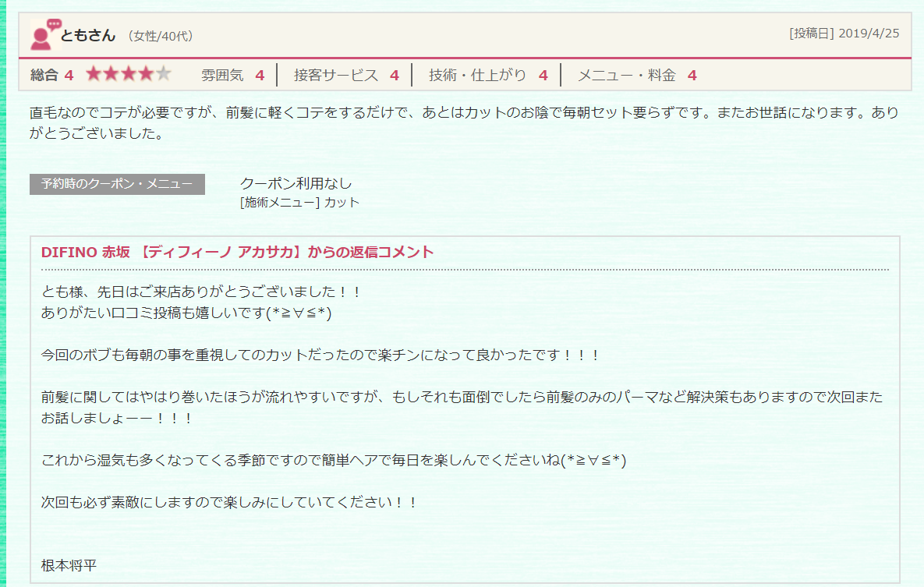Select the 総合 4 overall score
Screen dimensions: 924x587
(x=51, y=76)
